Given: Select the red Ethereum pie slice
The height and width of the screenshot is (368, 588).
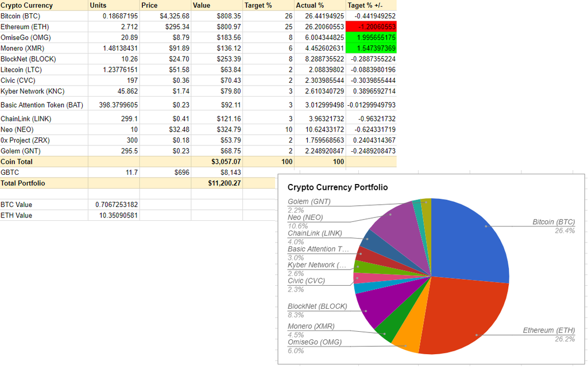Looking at the screenshot, I should pyautogui.click(x=459, y=316).
